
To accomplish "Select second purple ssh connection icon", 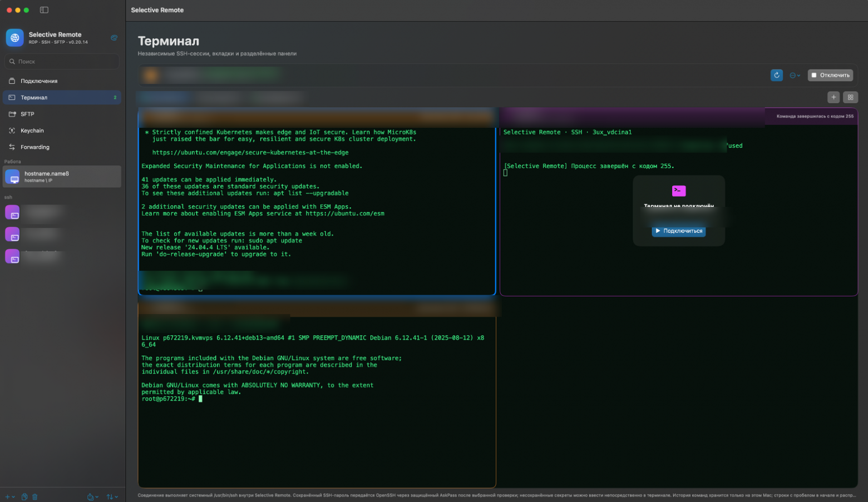I will 12,235.
